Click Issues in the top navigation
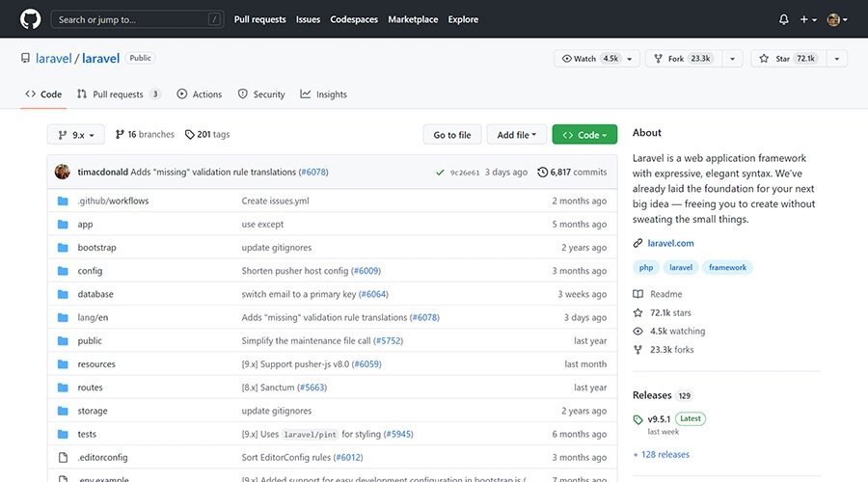 [308, 19]
